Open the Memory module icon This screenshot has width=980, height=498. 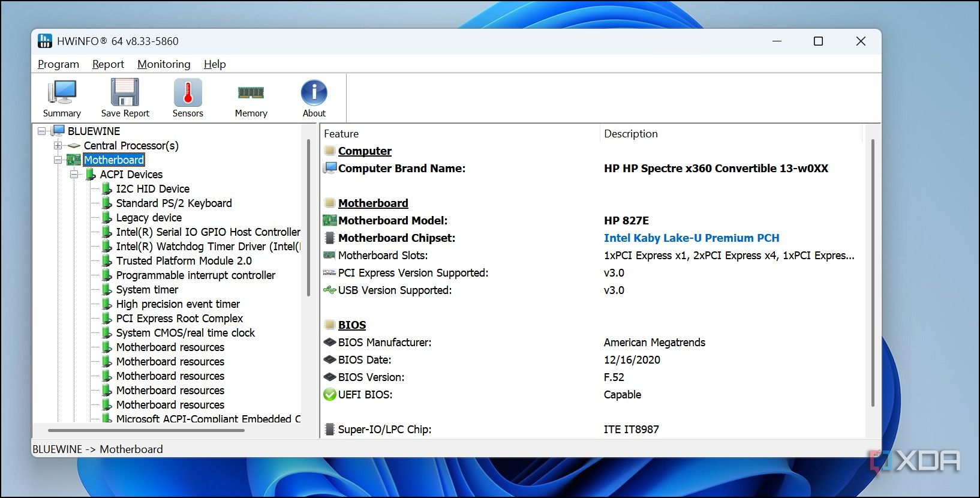(251, 92)
